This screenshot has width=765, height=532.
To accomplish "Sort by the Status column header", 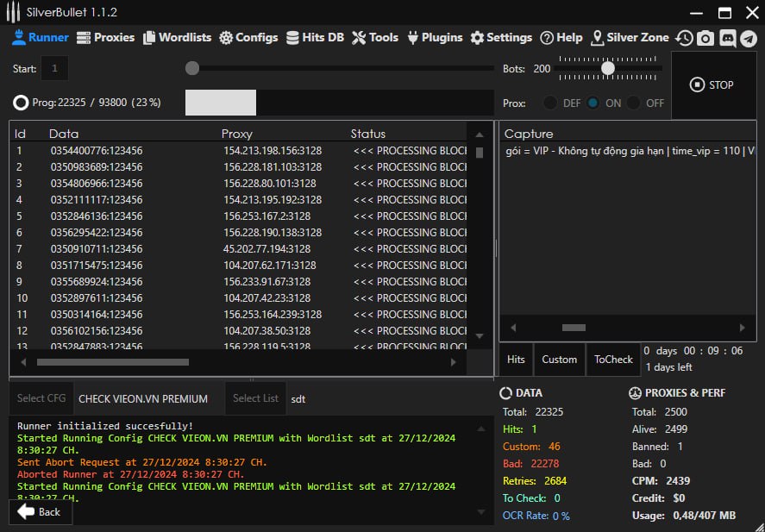I will pos(368,134).
